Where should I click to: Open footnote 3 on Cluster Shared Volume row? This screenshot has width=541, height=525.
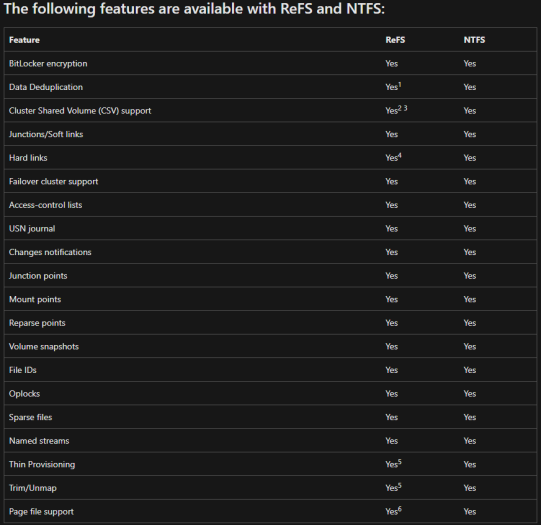point(405,108)
